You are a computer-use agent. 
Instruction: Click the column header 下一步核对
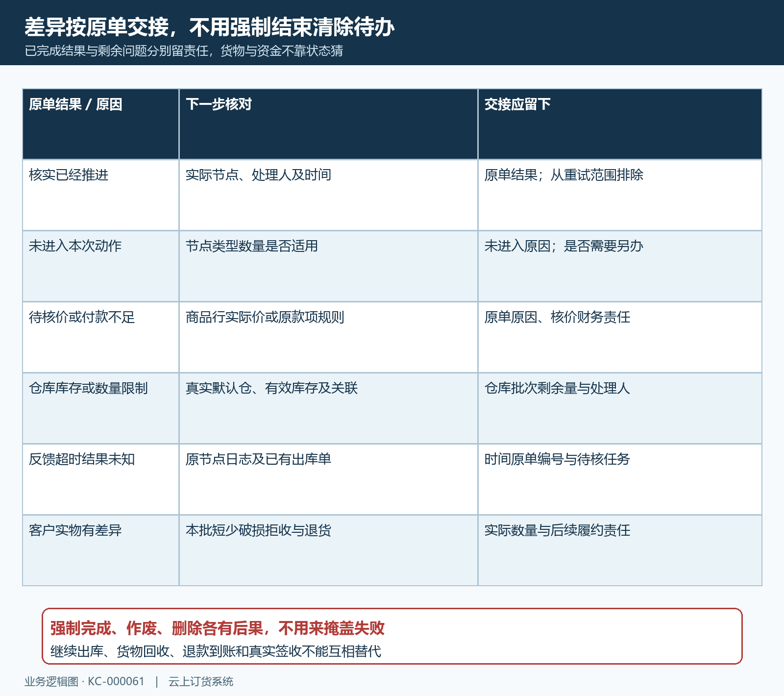328,124
